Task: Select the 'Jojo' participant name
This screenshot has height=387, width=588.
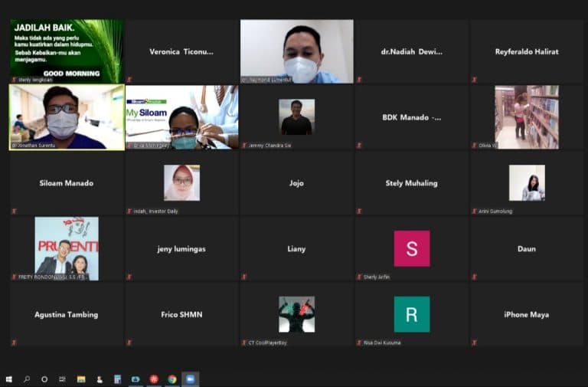Action: (x=296, y=183)
